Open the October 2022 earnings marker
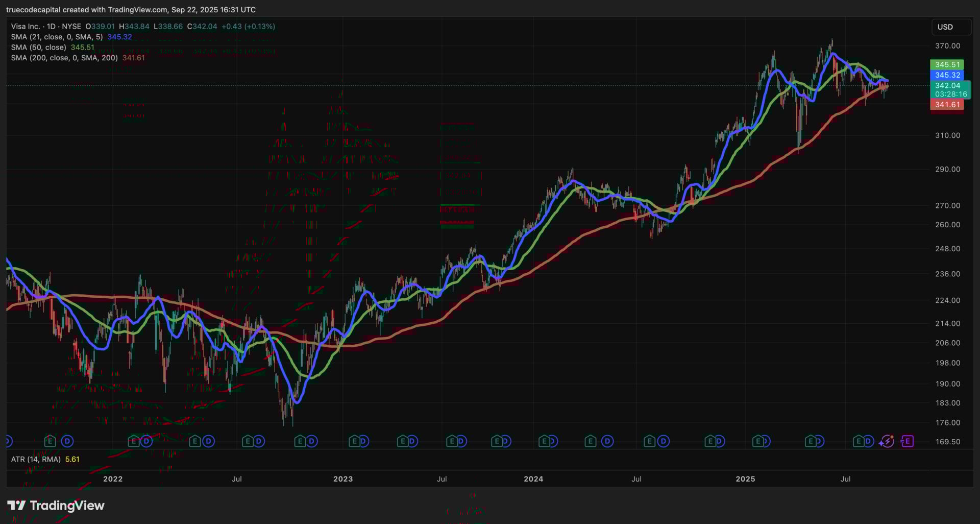 [x=300, y=441]
